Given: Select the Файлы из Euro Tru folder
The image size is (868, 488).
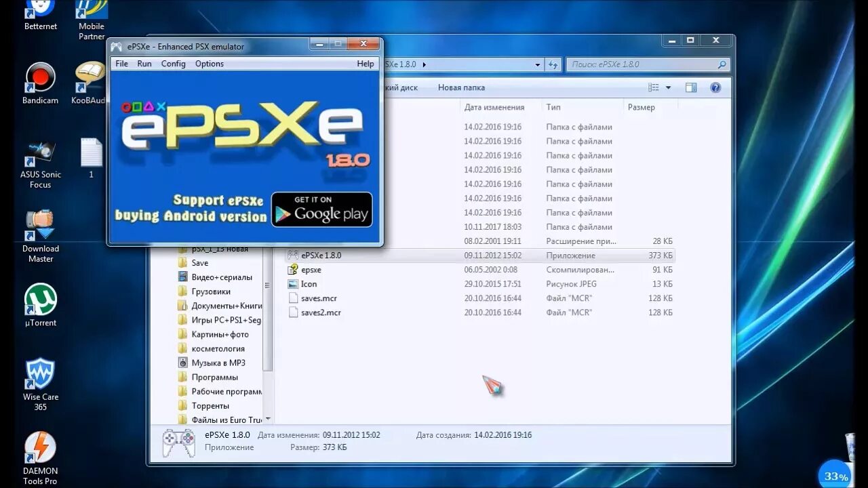Looking at the screenshot, I should tap(220, 420).
